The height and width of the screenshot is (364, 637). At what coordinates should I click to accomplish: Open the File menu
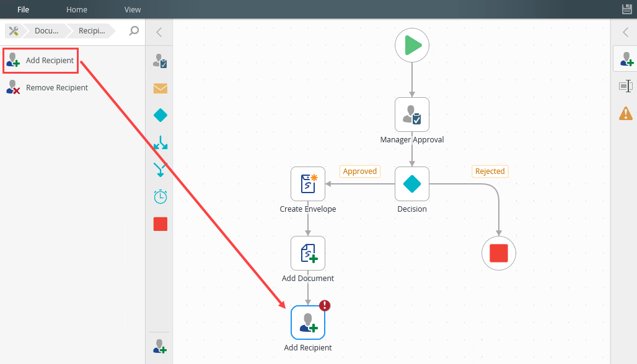[23, 9]
